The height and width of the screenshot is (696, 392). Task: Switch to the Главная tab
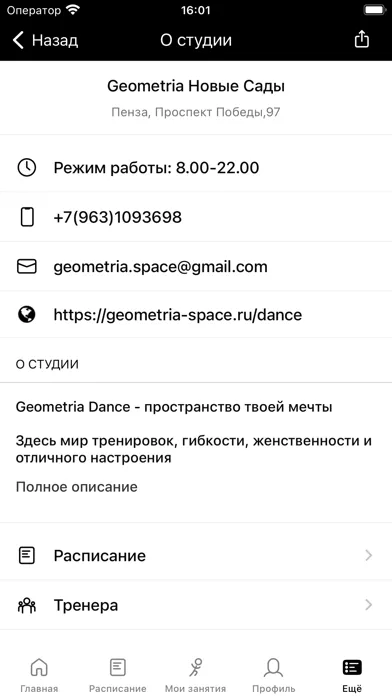39,675
